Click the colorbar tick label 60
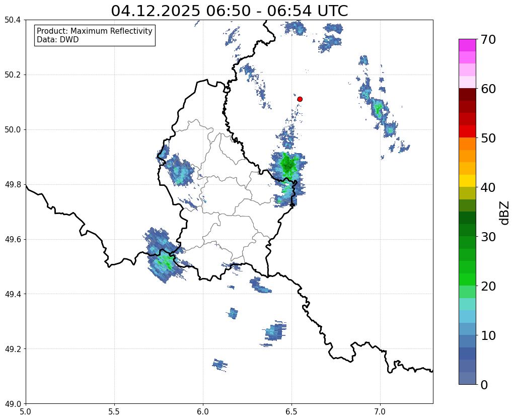Screen dimensions: 515x420 pyautogui.click(x=488, y=89)
